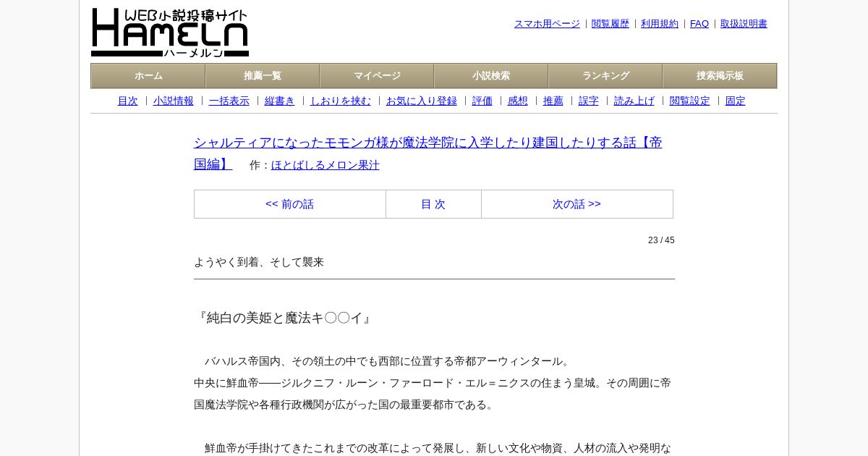Go to the ホーム tab
Viewport: 868px width, 456px height.
148,76
